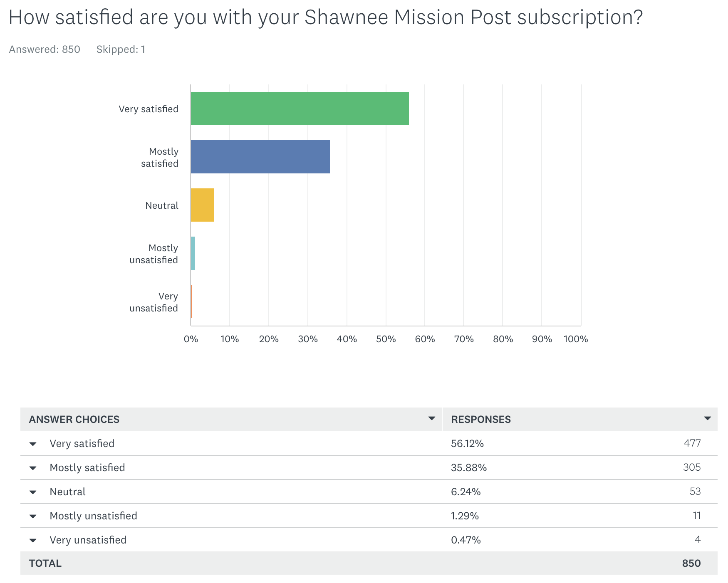Image resolution: width=728 pixels, height=583 pixels.
Task: Click the Skipped: 1 count text
Action: click(121, 49)
